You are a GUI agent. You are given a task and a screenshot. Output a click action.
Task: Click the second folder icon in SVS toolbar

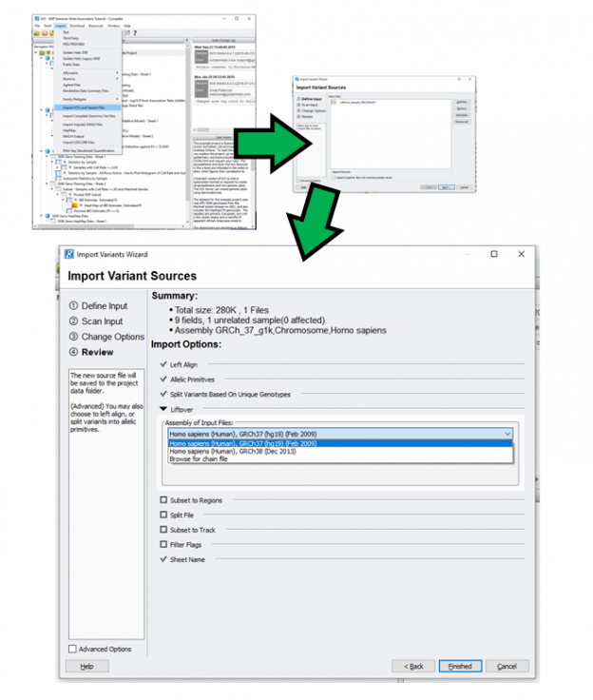coord(45,33)
